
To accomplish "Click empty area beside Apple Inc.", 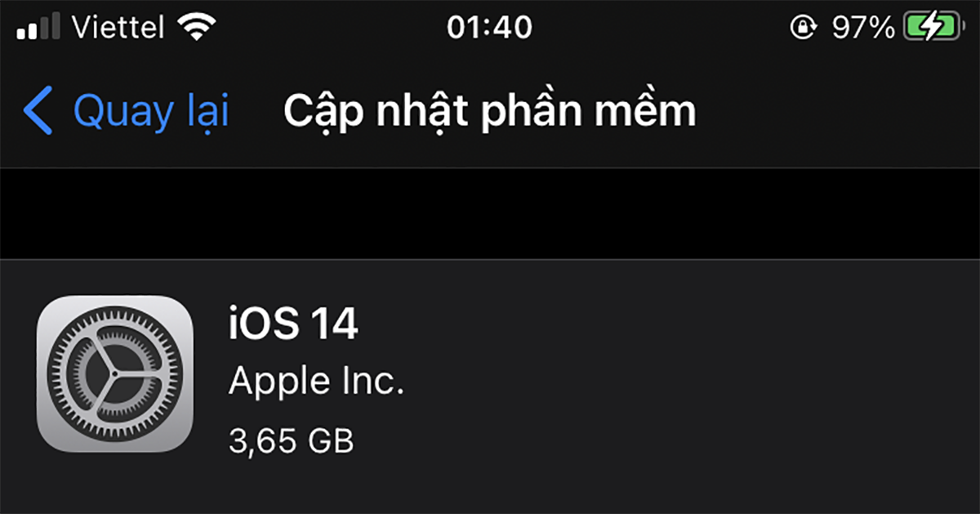I will [686, 382].
